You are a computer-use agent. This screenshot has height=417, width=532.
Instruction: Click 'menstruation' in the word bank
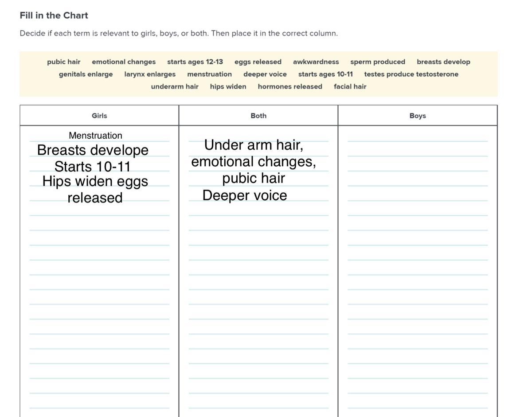(x=209, y=74)
